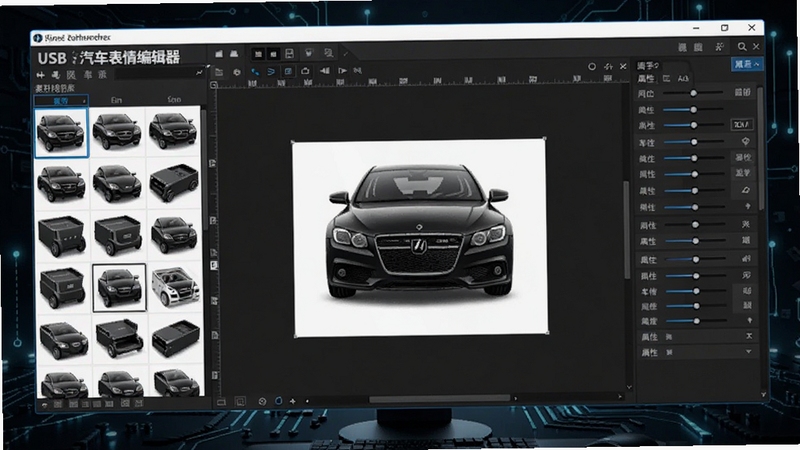This screenshot has height=450, width=800.
Task: Click the eraser icon in the properties panel
Action: [x=745, y=190]
